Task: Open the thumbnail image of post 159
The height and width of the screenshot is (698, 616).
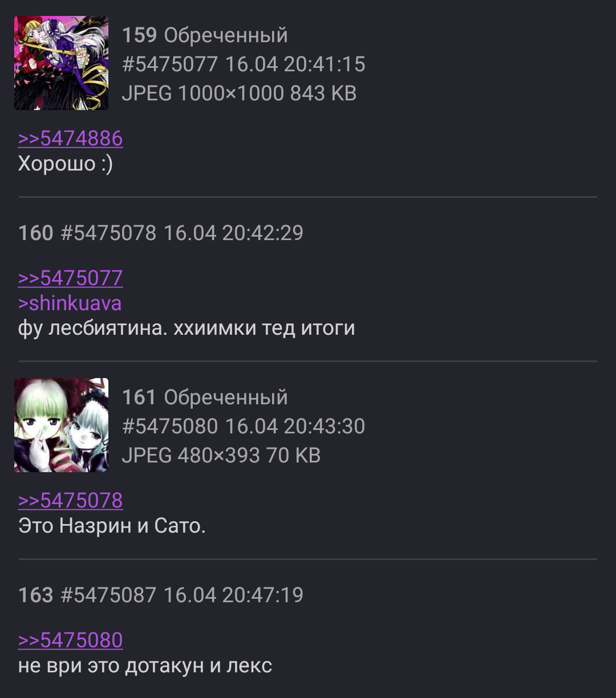Action: pos(61,63)
